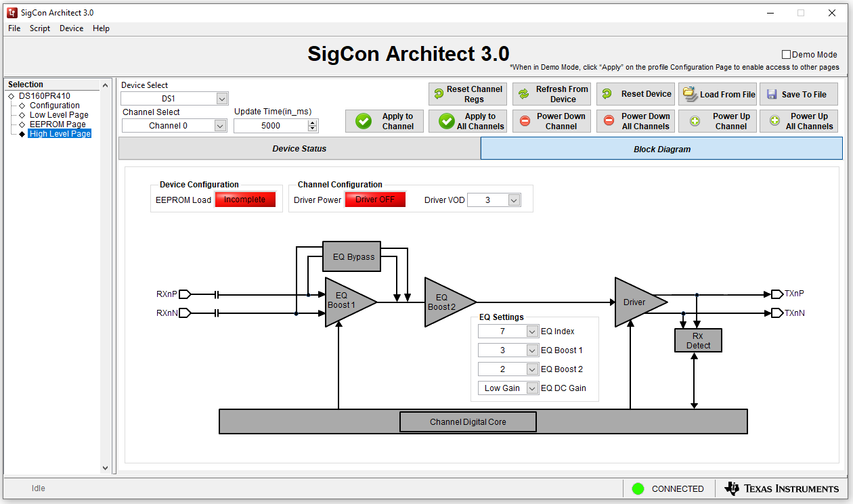Viewport: 853px width, 504px height.
Task: Click the Reset Device button
Action: 636,94
